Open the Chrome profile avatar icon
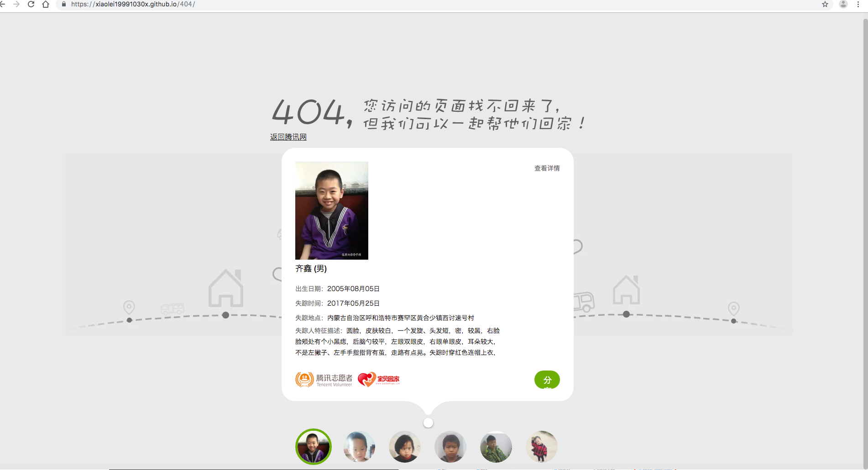The height and width of the screenshot is (470, 868). point(843,5)
